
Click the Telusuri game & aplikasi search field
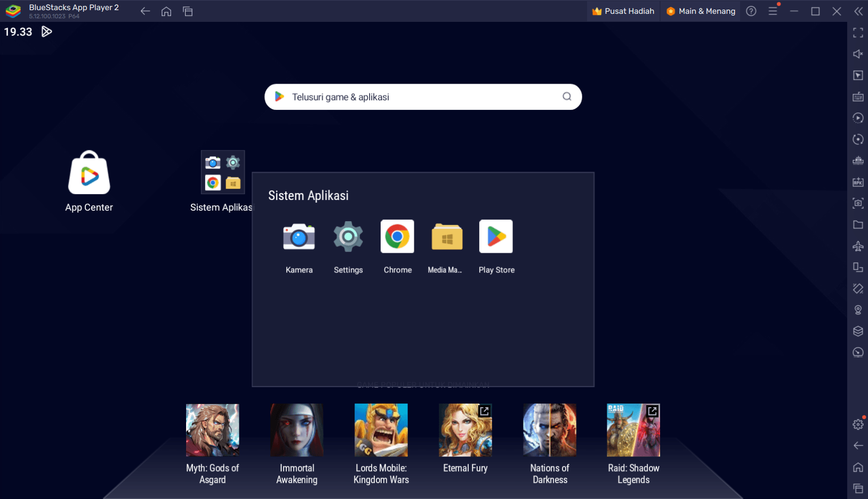(x=423, y=97)
